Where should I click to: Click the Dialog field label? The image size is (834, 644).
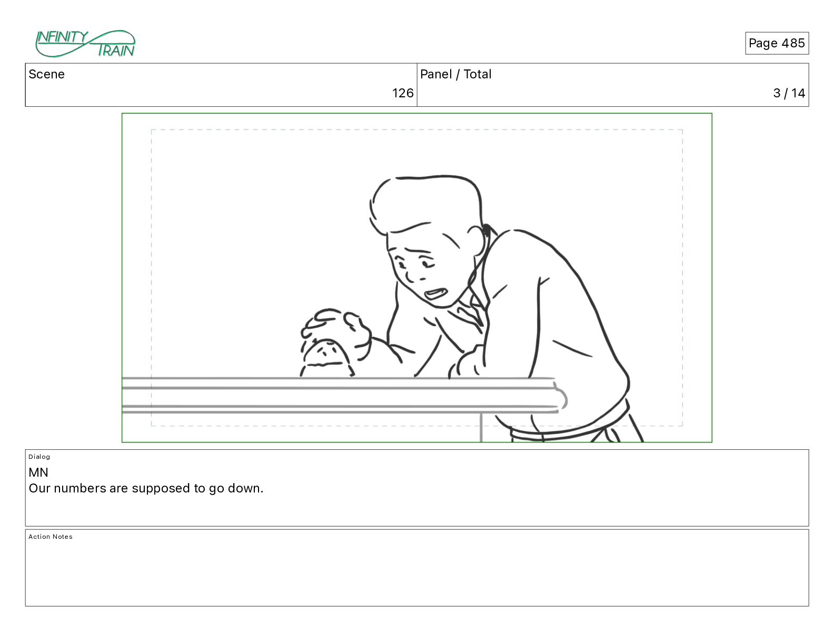39,457
